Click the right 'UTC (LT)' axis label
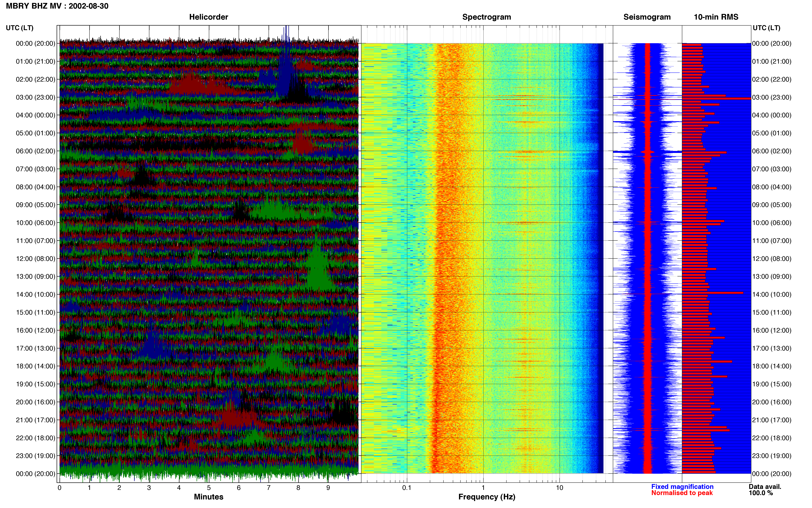The width and height of the screenshot is (812, 508). pyautogui.click(x=766, y=28)
